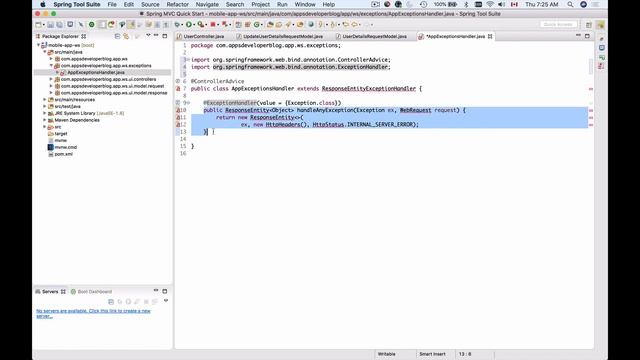Select AppExceptionsHandler.java in Package Explorer
The image size is (640, 360).
(x=96, y=72)
